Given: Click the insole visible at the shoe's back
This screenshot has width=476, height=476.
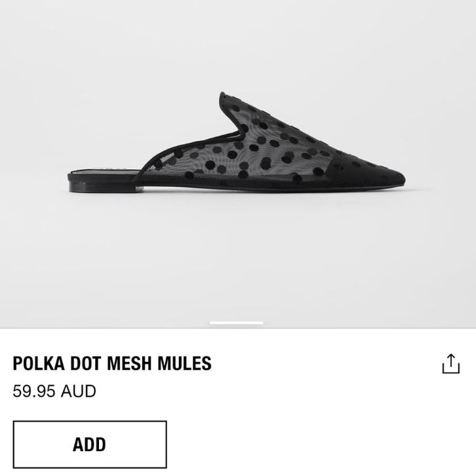Looking at the screenshot, I should point(105,170).
